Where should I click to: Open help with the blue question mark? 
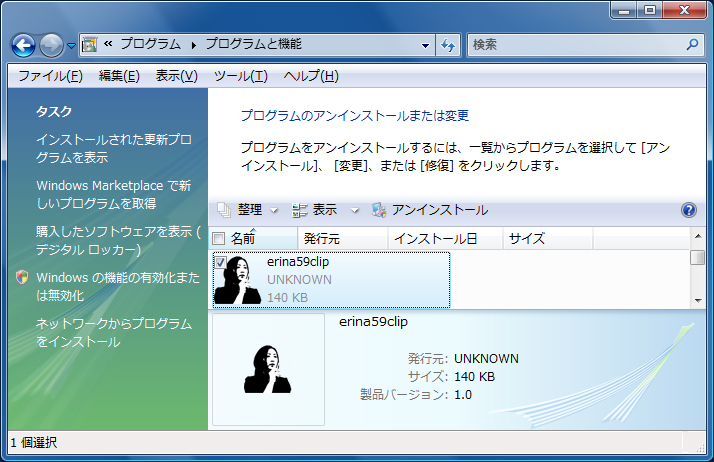pos(688,210)
